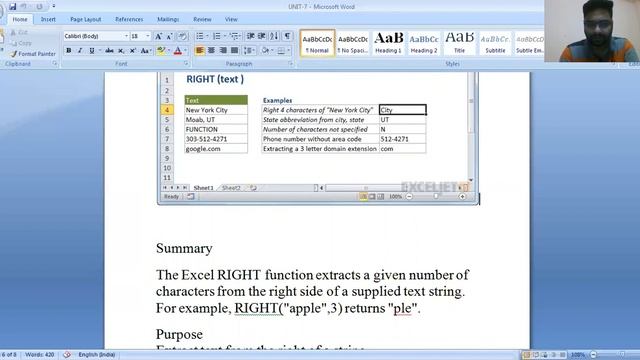This screenshot has width=640, height=360.
Task: Open the View tab
Action: pyautogui.click(x=231, y=19)
